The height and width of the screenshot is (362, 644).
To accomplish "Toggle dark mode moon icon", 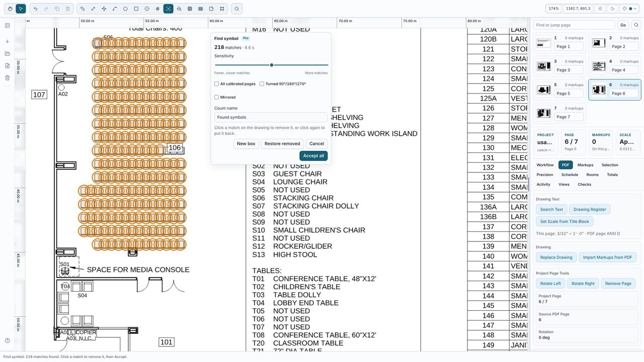I will click(x=612, y=9).
